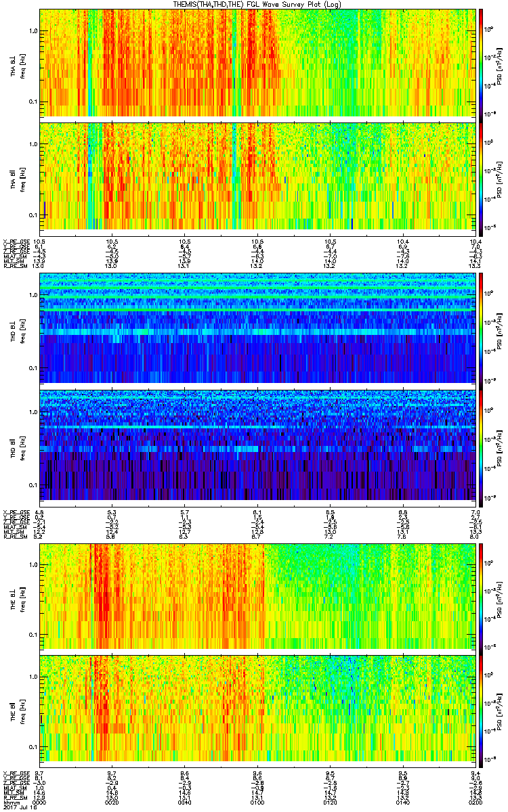Click the 0000 time tick label at the bottom
Screen dimensions: 508x812
(39, 803)
